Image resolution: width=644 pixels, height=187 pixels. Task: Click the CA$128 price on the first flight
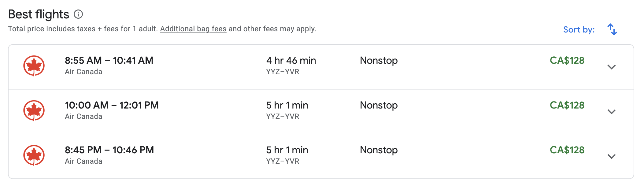567,61
